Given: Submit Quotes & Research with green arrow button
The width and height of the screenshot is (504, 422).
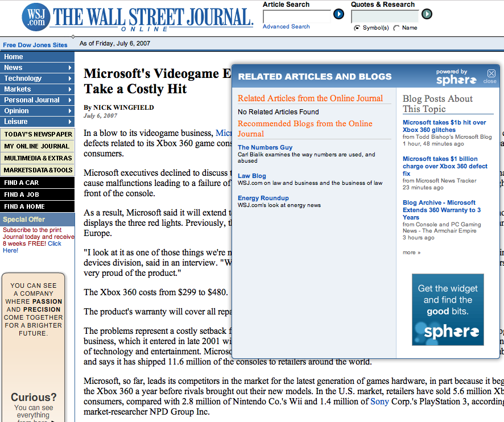Looking at the screenshot, I should pyautogui.click(x=427, y=14).
